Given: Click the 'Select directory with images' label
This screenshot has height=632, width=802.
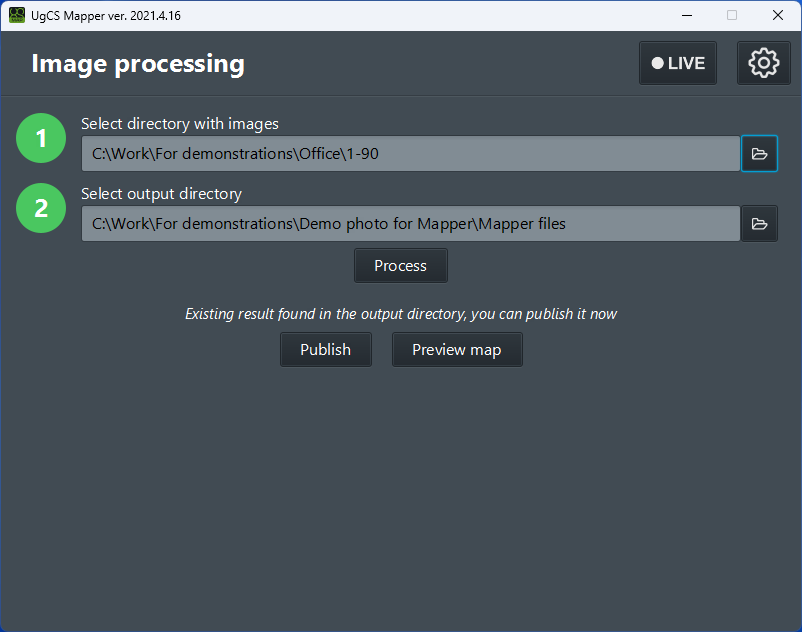Looking at the screenshot, I should pos(180,123).
